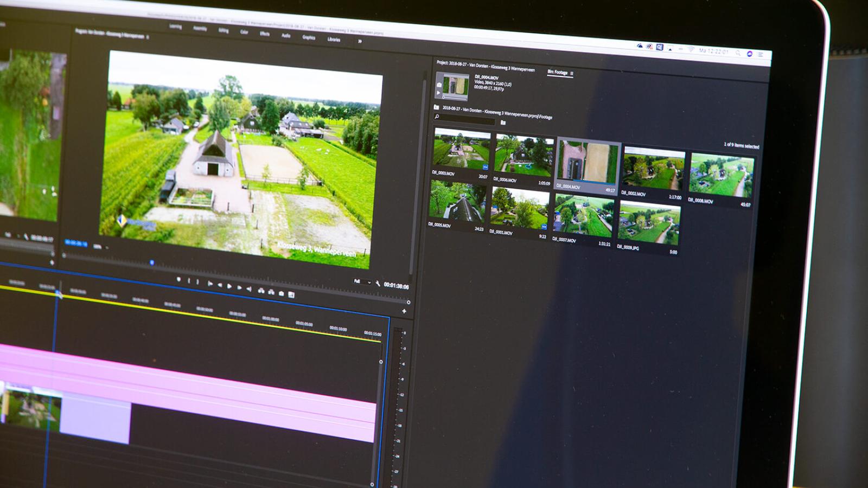
Task: Show more workspaces with the double chevron
Action: coord(360,41)
